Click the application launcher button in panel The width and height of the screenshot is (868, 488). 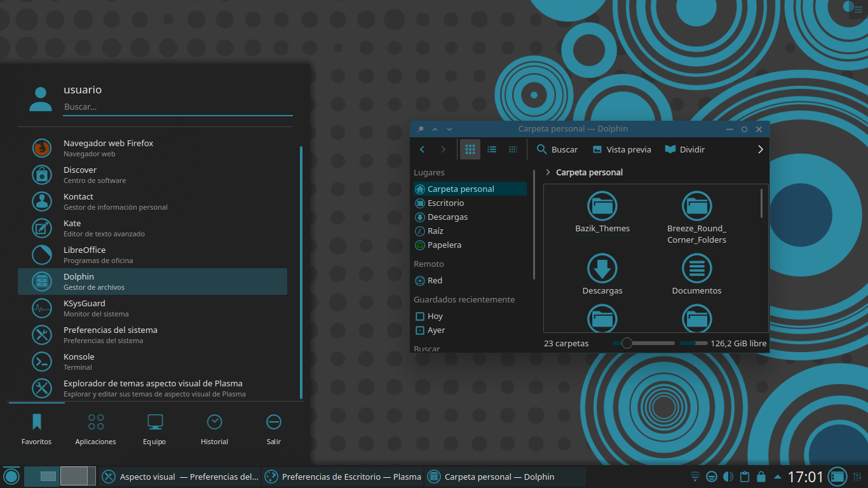click(x=11, y=477)
